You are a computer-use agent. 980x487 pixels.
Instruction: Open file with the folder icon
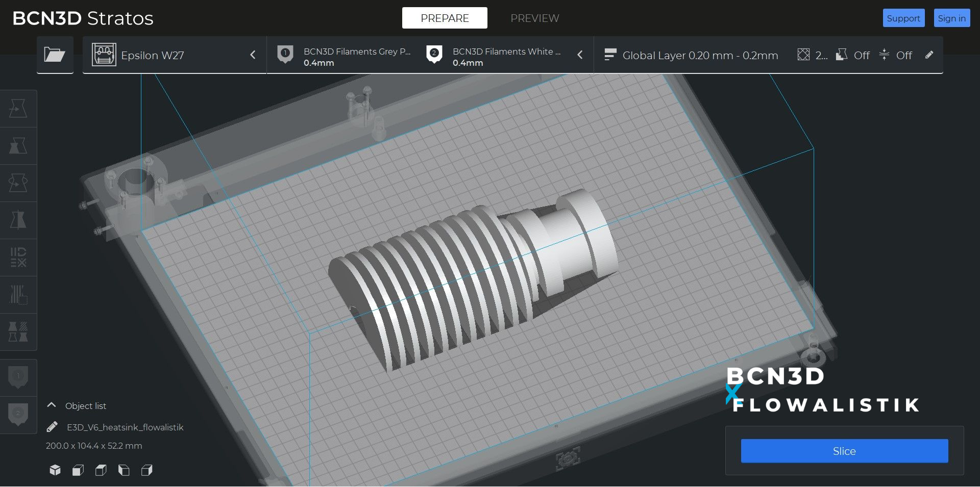pyautogui.click(x=55, y=55)
